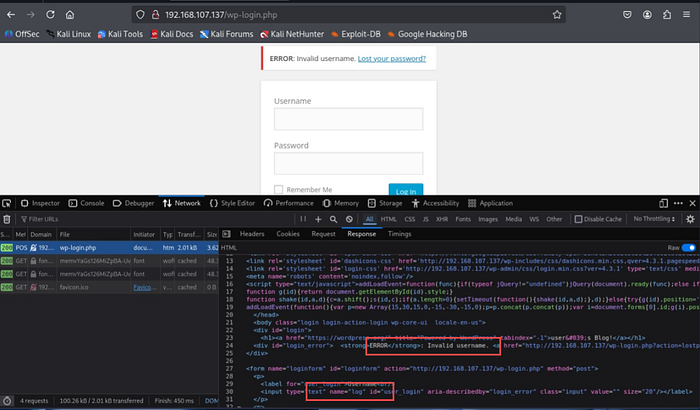Image resolution: width=700 pixels, height=410 pixels.
Task: Clear the network request log
Action: (7, 219)
